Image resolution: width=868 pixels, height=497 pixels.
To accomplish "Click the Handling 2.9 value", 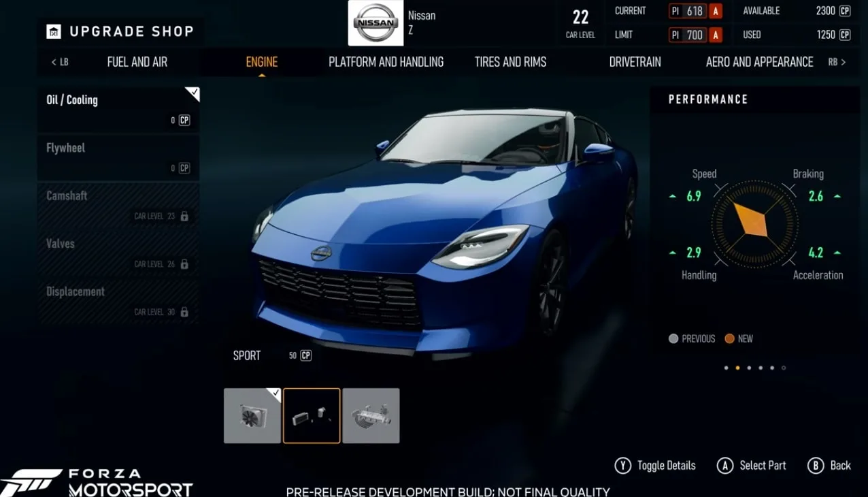I will tap(694, 253).
